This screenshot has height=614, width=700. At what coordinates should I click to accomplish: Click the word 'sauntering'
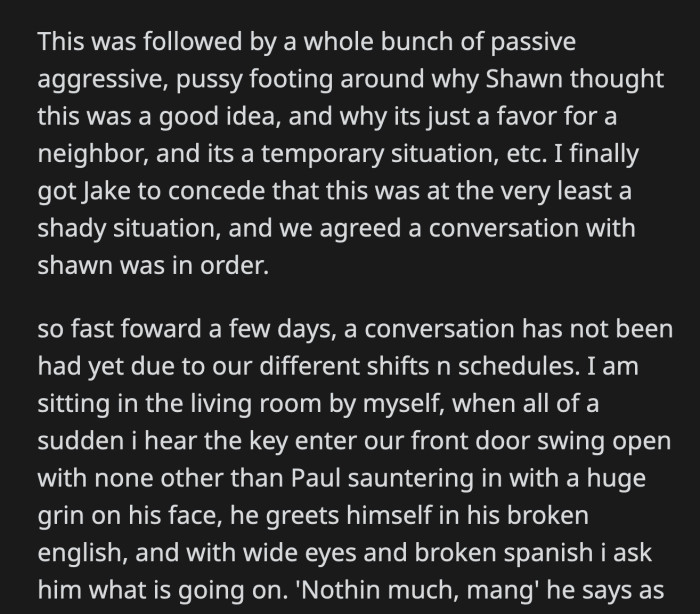pos(411,480)
